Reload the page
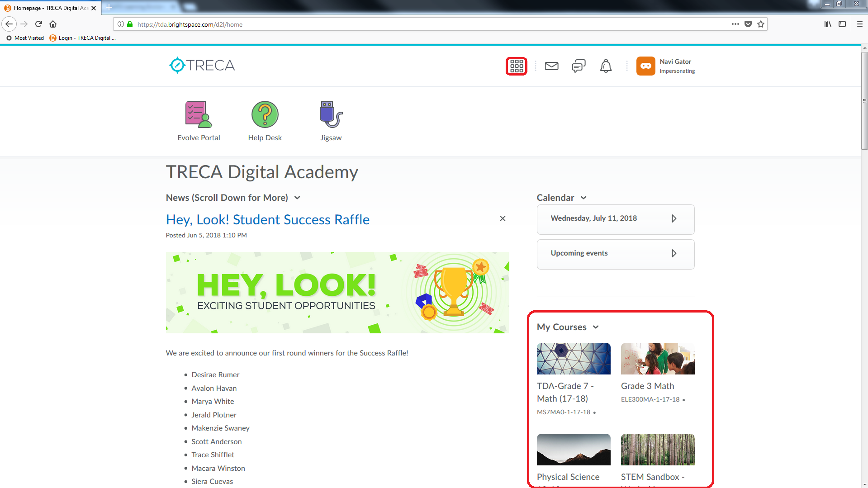This screenshot has height=488, width=868. [x=38, y=24]
